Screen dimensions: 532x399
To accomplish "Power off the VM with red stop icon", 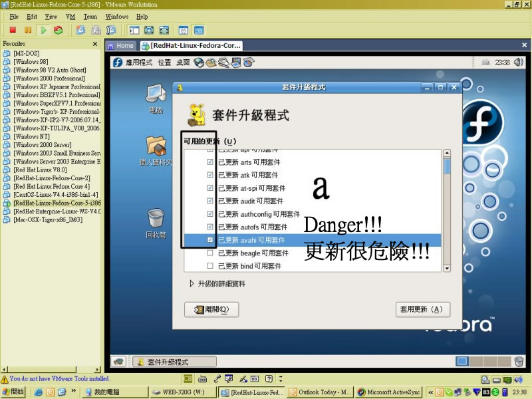I will point(13,30).
